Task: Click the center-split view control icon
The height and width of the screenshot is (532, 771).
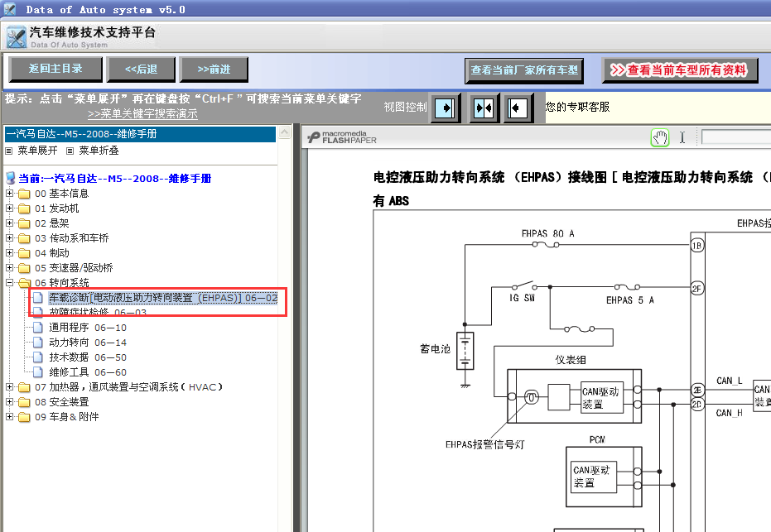Action: [x=484, y=108]
